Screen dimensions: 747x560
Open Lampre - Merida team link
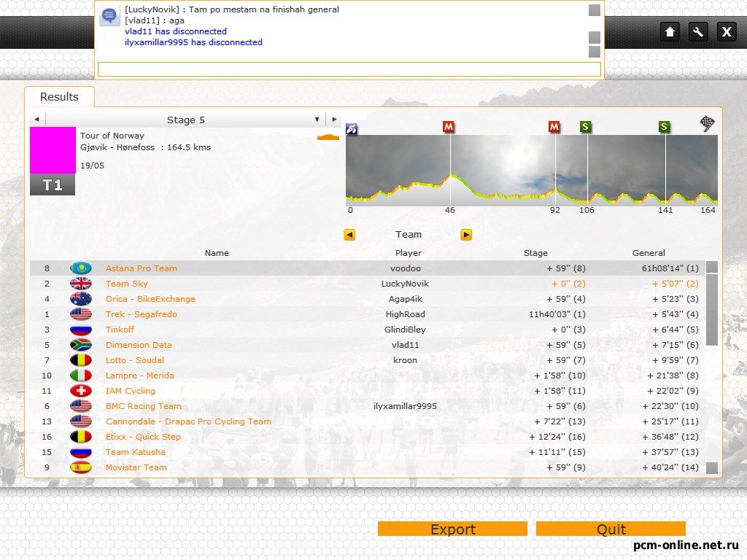click(x=140, y=376)
